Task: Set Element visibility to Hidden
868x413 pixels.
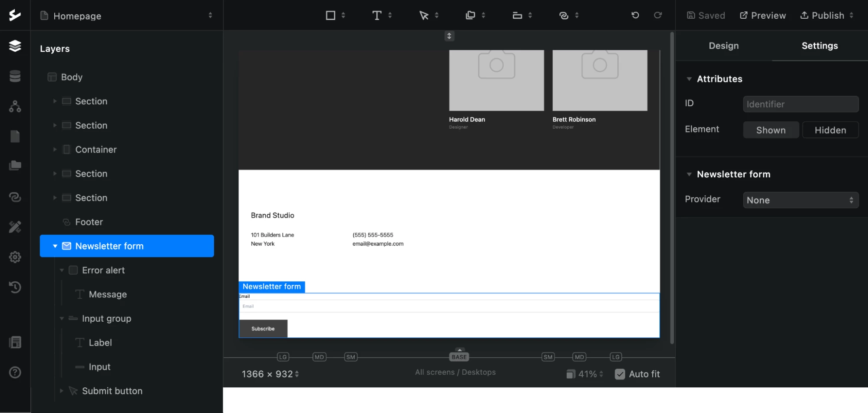Action: (x=830, y=130)
